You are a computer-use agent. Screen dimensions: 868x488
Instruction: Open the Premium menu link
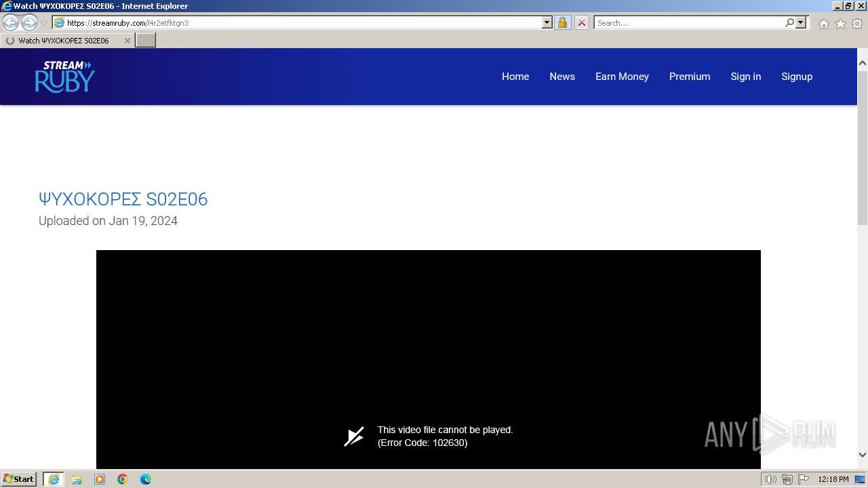pos(690,77)
